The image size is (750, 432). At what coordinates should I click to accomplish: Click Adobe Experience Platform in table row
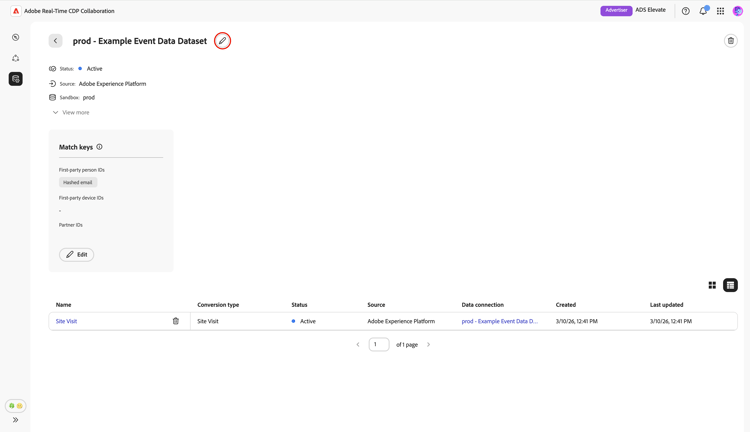(x=401, y=321)
